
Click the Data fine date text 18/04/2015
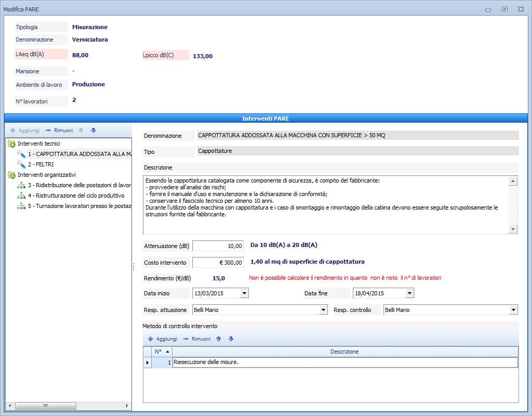pyautogui.click(x=369, y=293)
